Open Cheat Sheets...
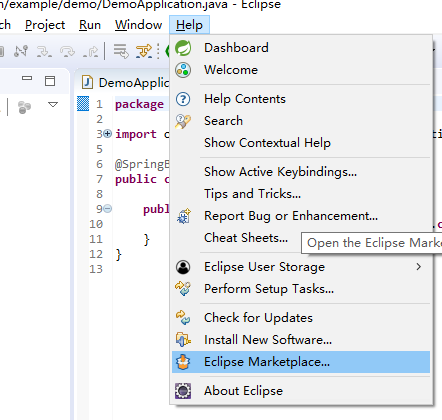This screenshot has height=420, width=442. click(x=246, y=238)
